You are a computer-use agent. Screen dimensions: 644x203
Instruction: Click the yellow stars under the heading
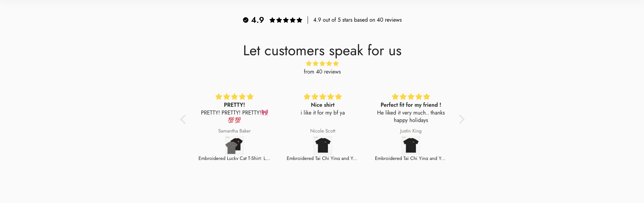[x=322, y=63]
